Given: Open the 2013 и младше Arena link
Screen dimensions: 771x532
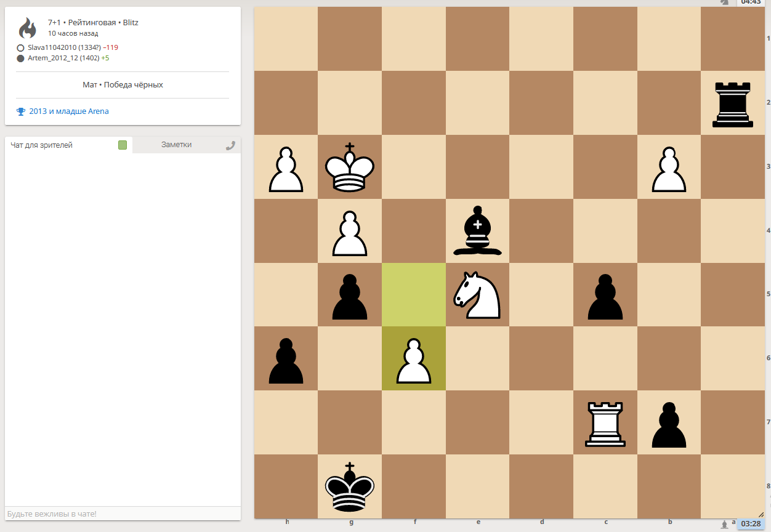Looking at the screenshot, I should tap(69, 111).
